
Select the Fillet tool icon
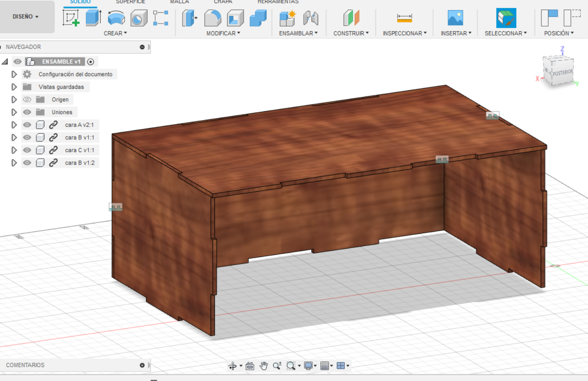(x=212, y=18)
